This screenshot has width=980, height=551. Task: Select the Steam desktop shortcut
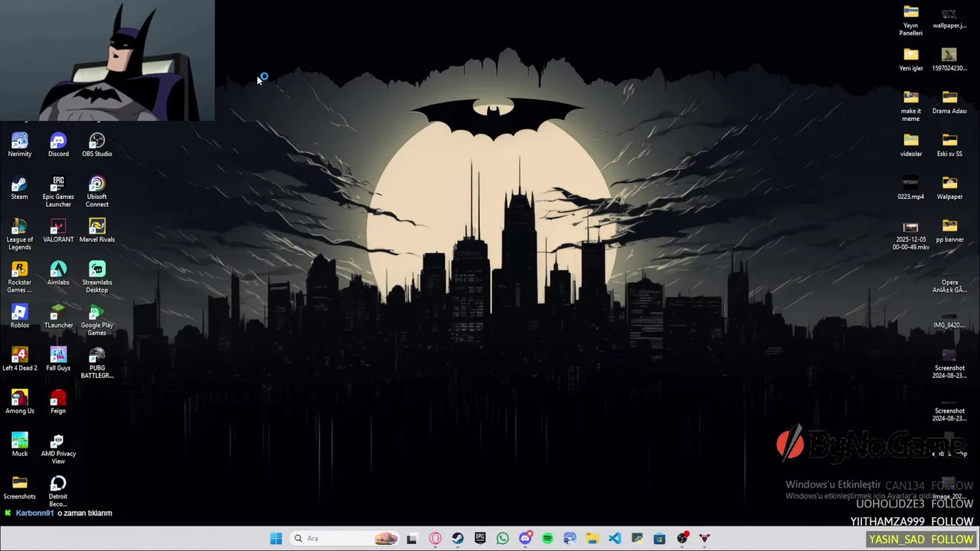(20, 187)
